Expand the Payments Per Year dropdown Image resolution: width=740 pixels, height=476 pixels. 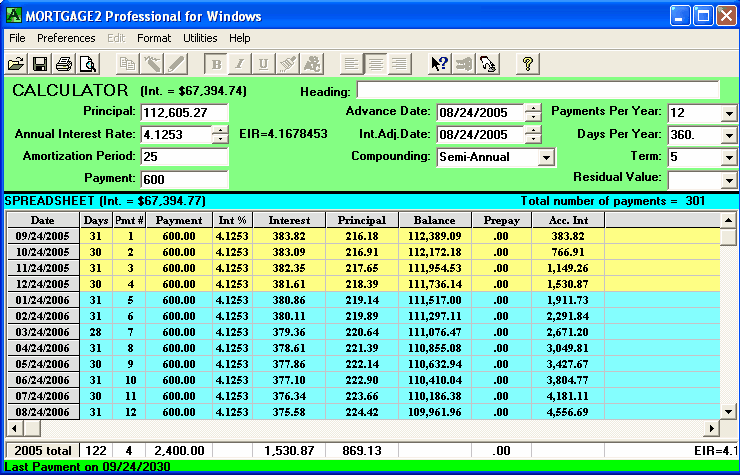tap(728, 113)
